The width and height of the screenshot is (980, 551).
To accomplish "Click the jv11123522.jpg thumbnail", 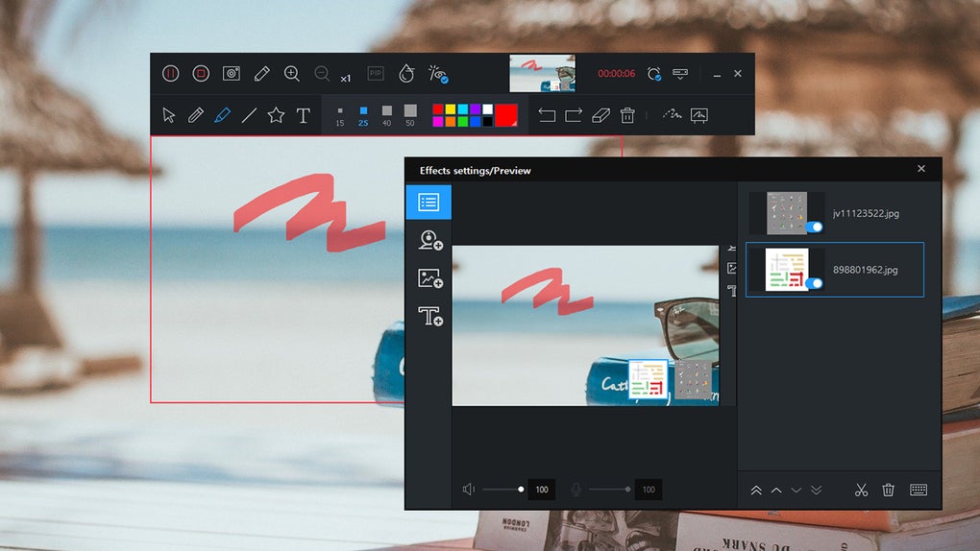I will point(787,213).
